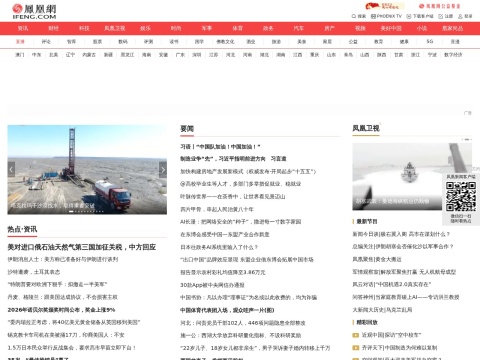Switch to the 科技 tech tab
This screenshot has width=480, height=360.
[x=84, y=28]
